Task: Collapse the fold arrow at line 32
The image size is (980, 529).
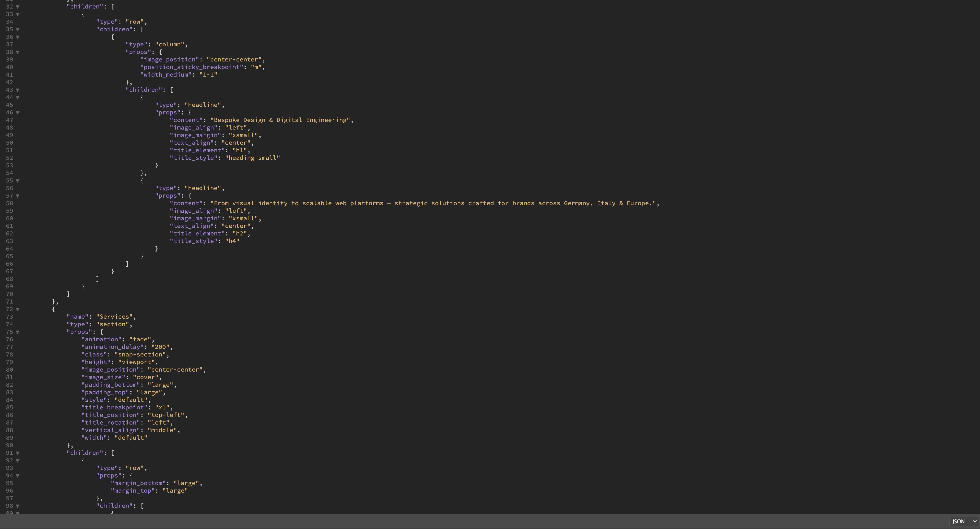Action: [x=17, y=6]
